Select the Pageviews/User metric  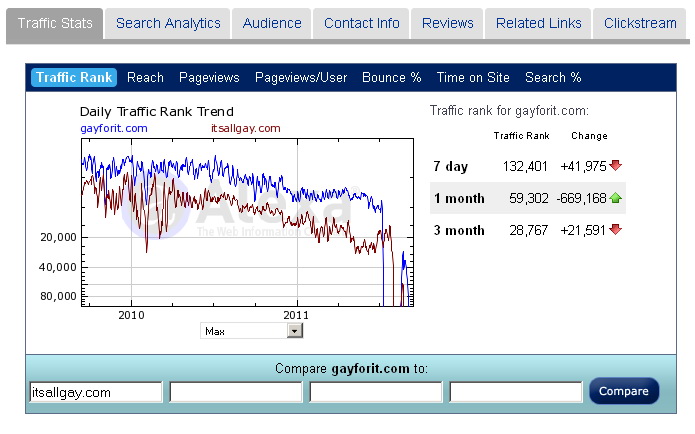301,78
